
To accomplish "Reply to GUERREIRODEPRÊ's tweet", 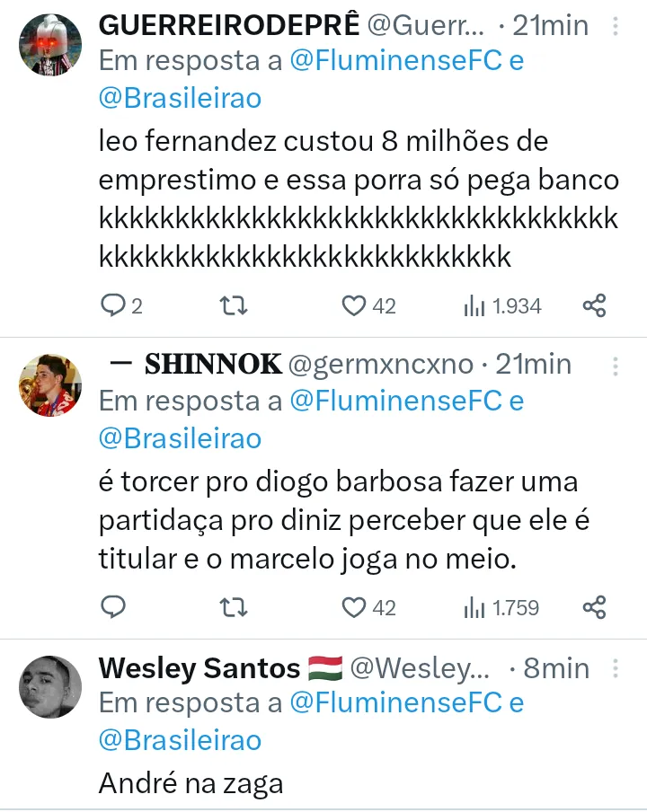I will tap(113, 306).
